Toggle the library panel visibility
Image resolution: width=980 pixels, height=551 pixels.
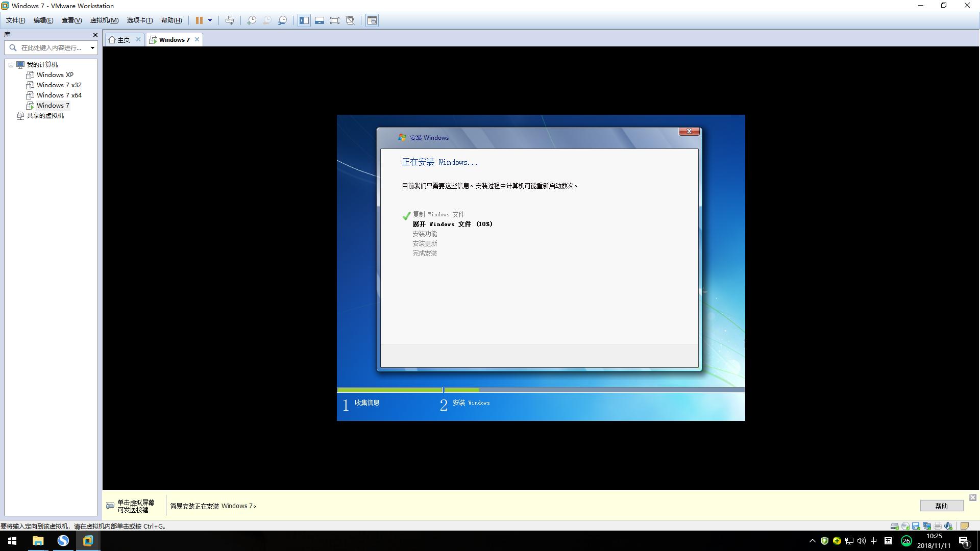point(304,20)
